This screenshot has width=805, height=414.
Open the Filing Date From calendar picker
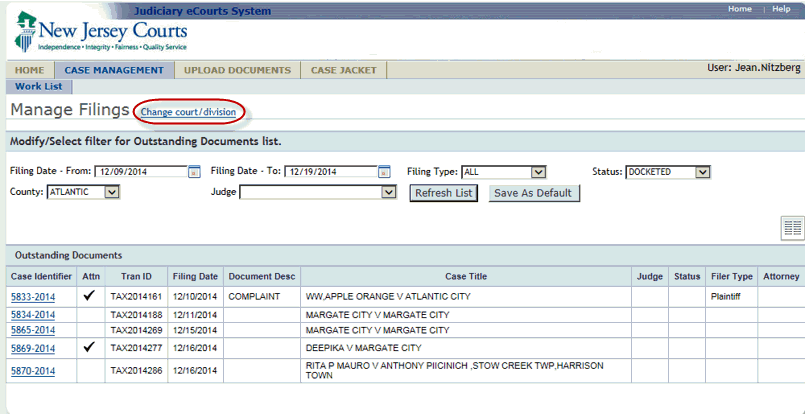(194, 172)
